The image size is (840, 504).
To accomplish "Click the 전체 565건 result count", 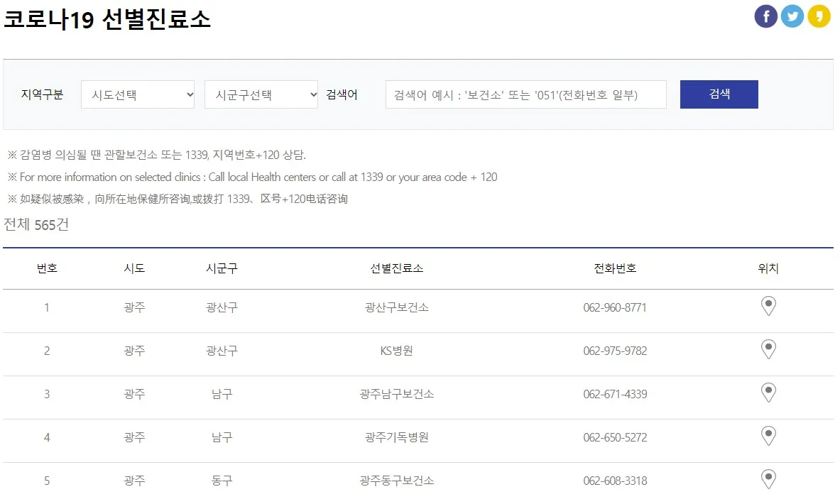I will tap(36, 224).
